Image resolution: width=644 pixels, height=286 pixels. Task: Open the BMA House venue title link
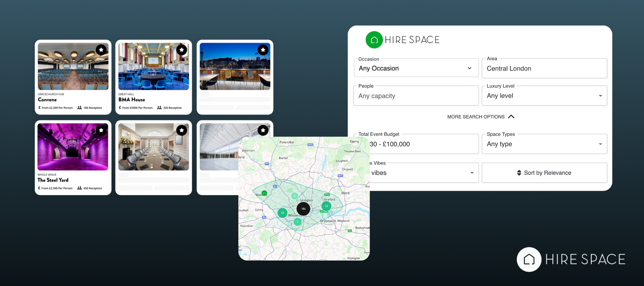(x=132, y=100)
